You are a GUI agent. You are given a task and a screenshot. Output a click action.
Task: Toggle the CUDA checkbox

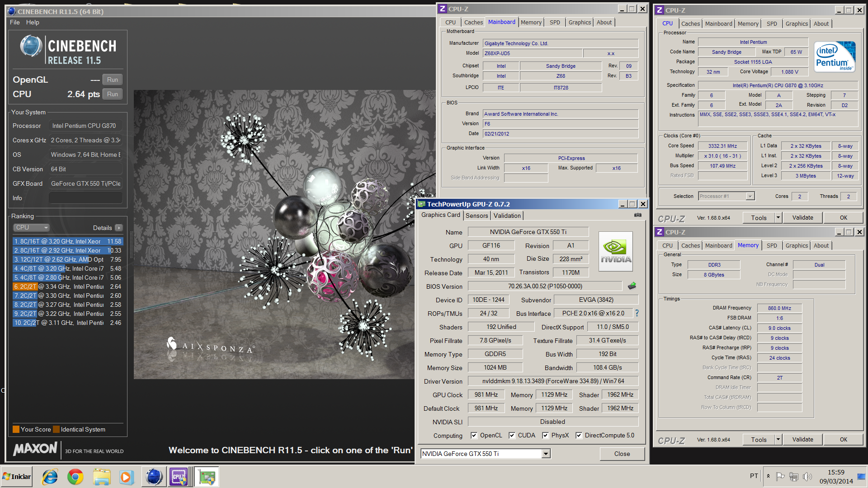(x=512, y=435)
